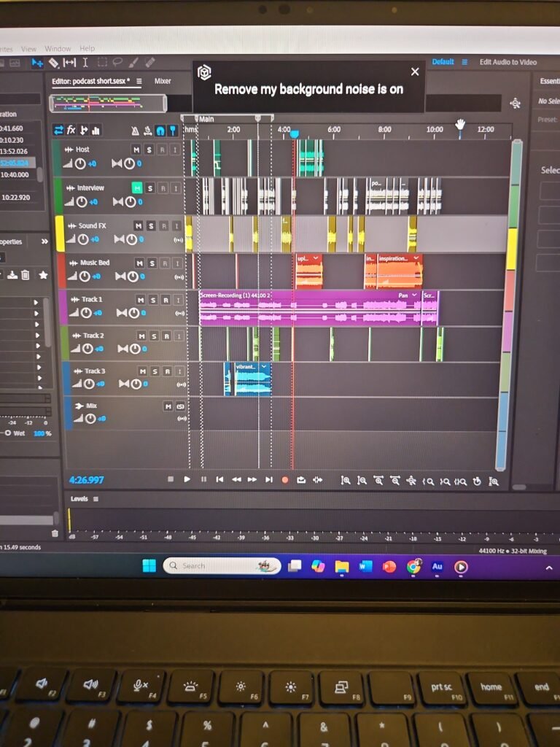This screenshot has height=747, width=560.
Task: Select the Editor: podcast short.sesx tab
Action: [x=90, y=81]
